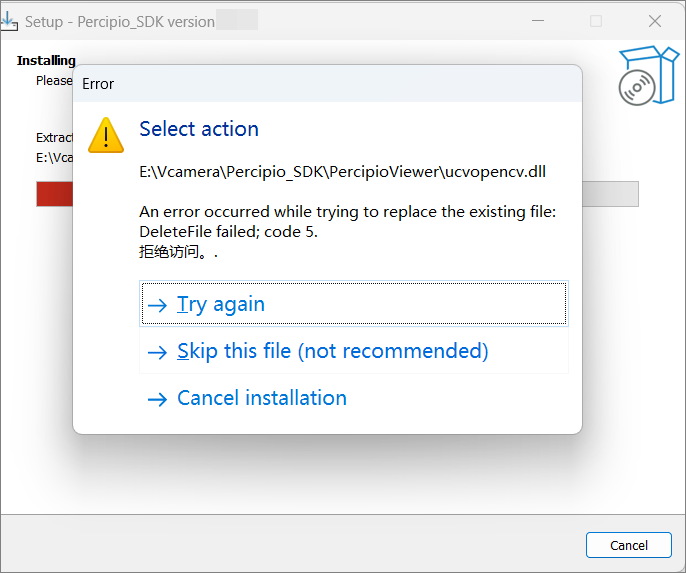Click the yellow warning triangle icon
The width and height of the screenshot is (686, 573).
[106, 135]
